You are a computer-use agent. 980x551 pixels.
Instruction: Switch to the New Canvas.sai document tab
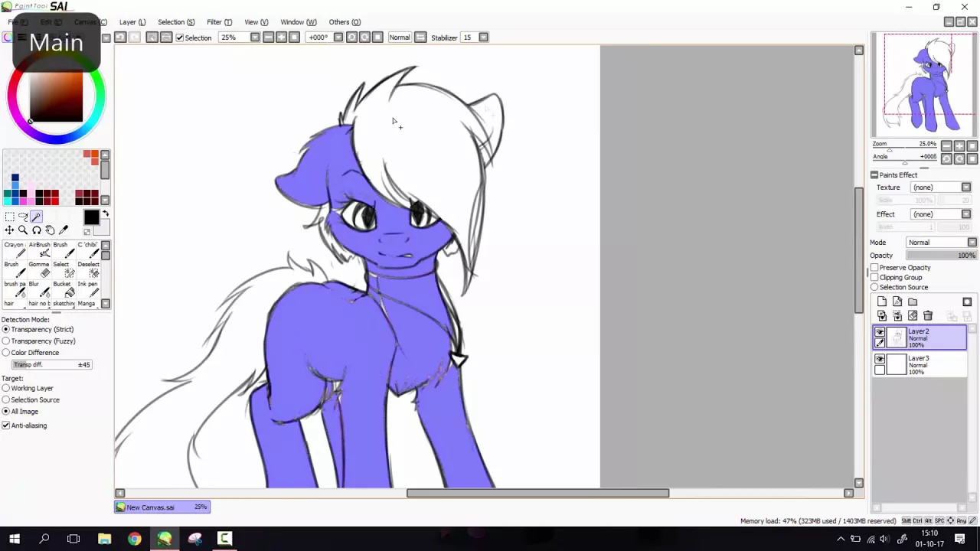click(162, 507)
